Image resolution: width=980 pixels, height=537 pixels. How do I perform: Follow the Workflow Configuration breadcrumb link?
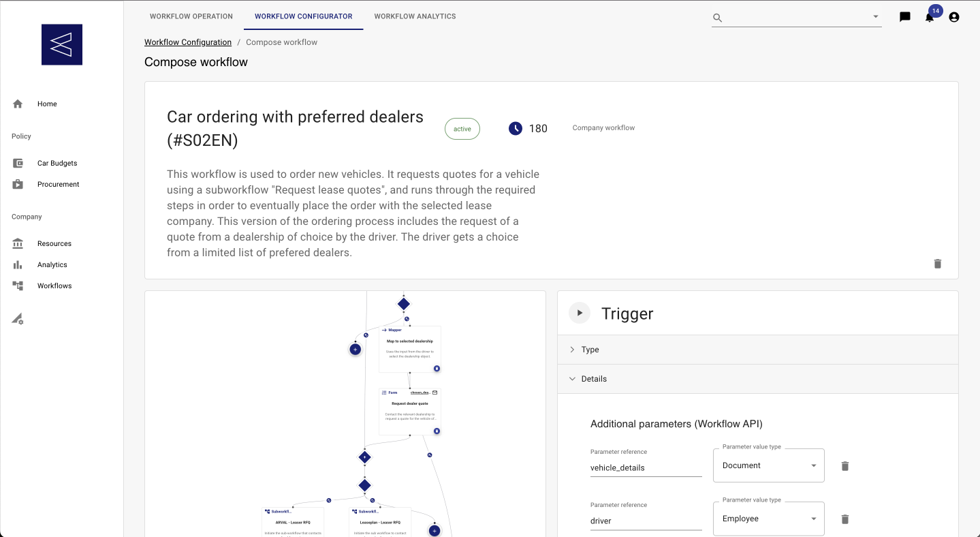click(x=188, y=42)
